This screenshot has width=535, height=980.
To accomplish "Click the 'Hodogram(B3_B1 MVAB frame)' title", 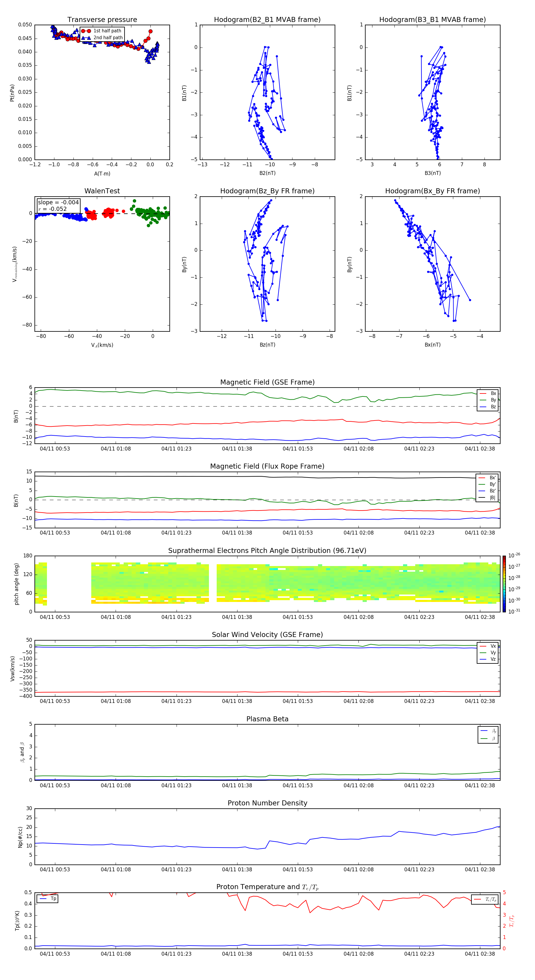I will (432, 20).
